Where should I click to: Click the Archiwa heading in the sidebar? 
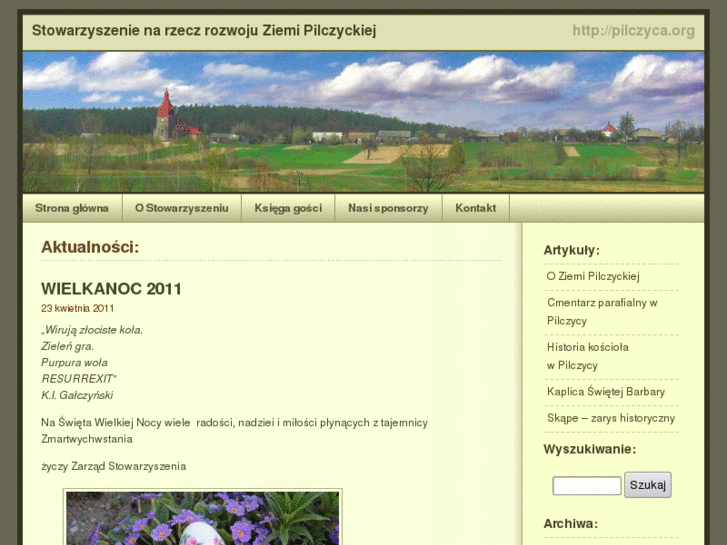571,523
